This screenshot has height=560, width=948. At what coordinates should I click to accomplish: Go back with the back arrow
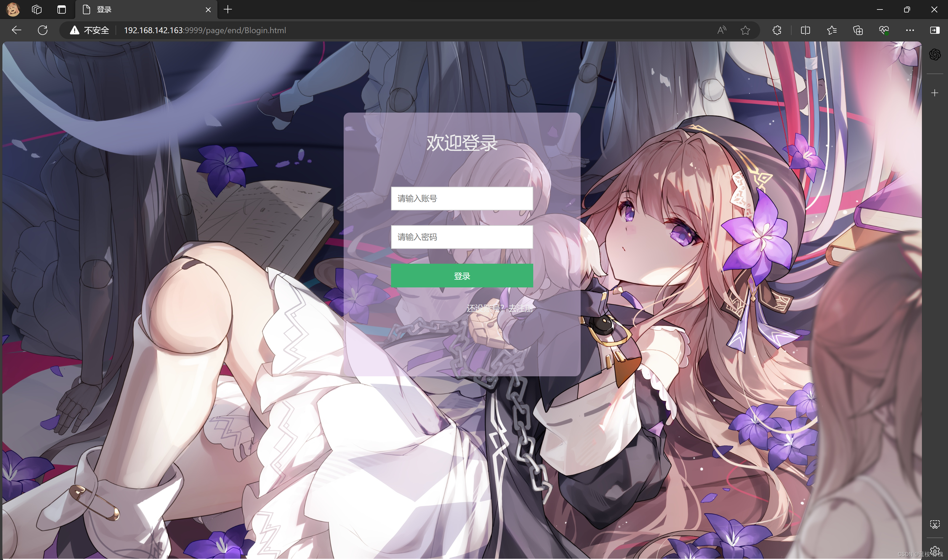[x=17, y=30]
